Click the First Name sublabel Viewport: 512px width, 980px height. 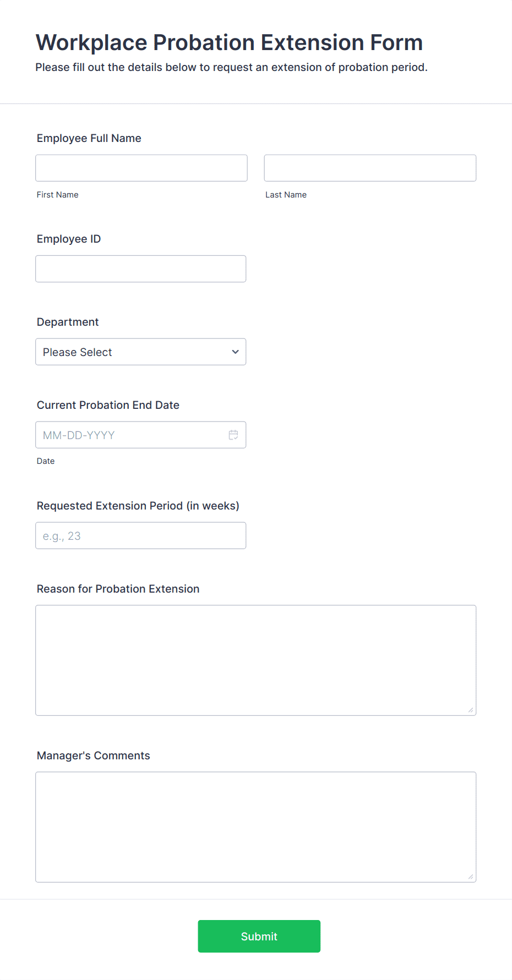coord(57,195)
